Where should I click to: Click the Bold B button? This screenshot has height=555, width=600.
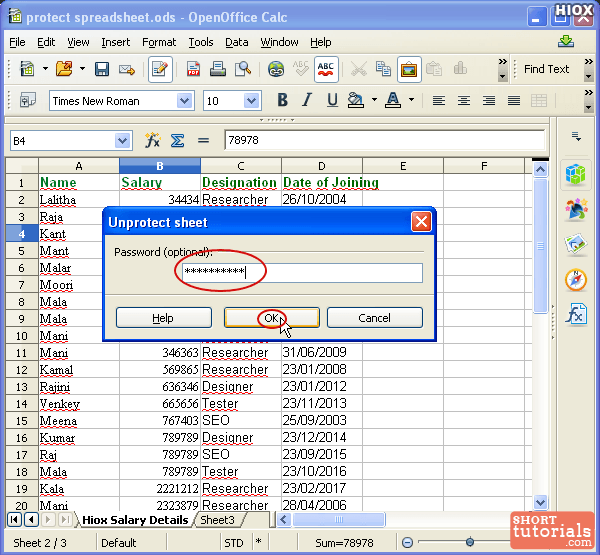pos(282,100)
